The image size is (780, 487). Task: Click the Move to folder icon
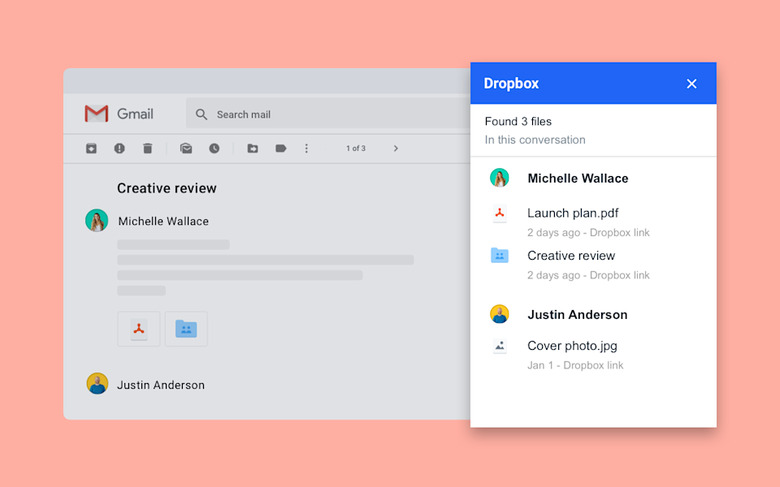tap(253, 148)
